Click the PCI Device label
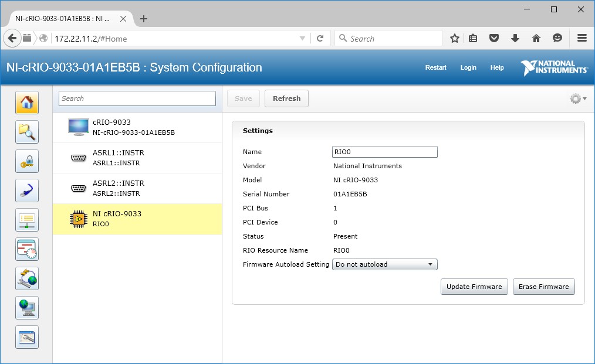The image size is (595, 364). (261, 222)
